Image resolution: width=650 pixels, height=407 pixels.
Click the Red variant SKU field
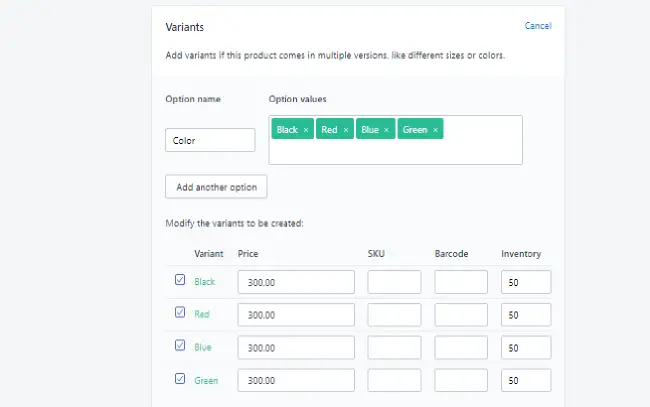tap(394, 315)
